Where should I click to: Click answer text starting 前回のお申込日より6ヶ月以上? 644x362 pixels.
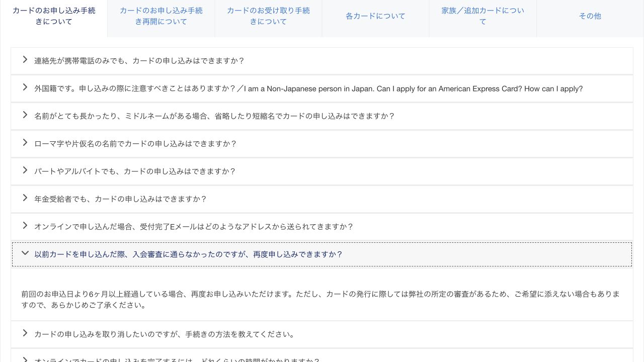(320, 299)
